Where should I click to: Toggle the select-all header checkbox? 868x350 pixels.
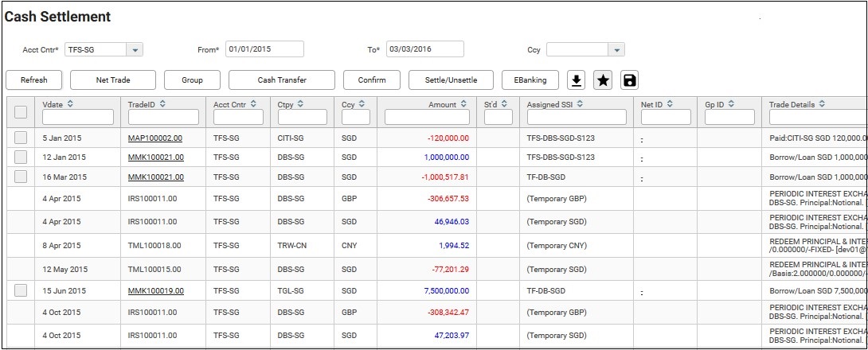pos(21,112)
